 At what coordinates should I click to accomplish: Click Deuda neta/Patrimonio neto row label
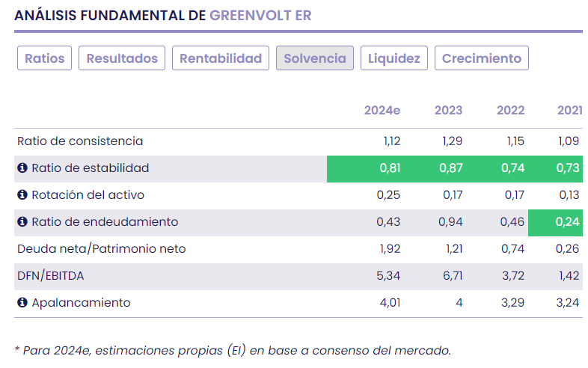pyautogui.click(x=101, y=249)
